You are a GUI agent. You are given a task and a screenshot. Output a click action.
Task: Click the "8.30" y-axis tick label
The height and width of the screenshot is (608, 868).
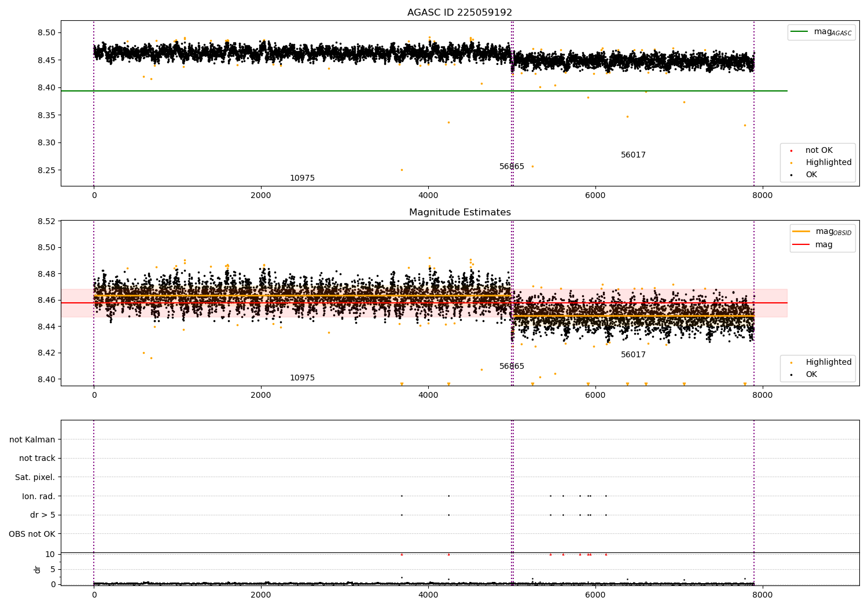(x=47, y=142)
